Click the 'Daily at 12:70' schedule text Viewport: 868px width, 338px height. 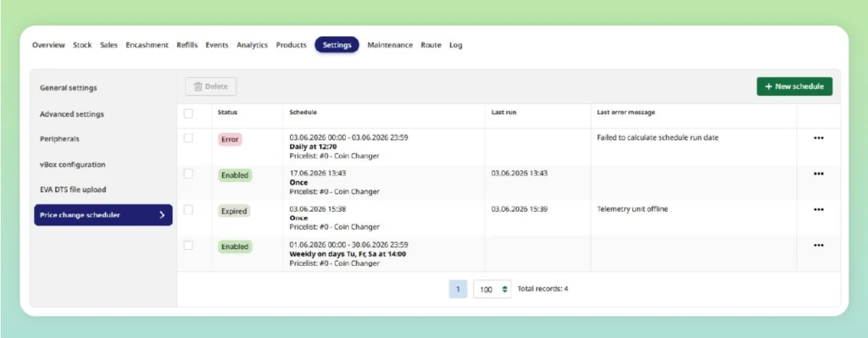pyautogui.click(x=314, y=147)
